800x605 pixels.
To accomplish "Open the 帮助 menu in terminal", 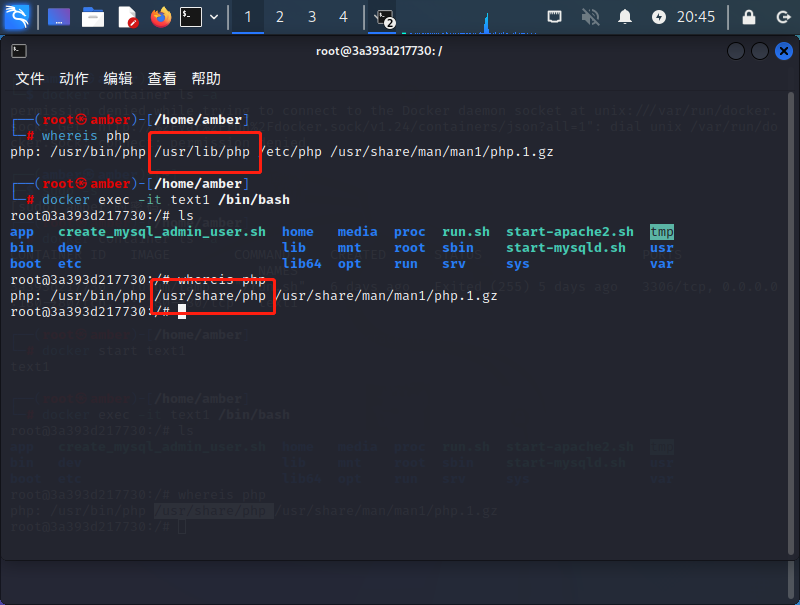I will [206, 78].
